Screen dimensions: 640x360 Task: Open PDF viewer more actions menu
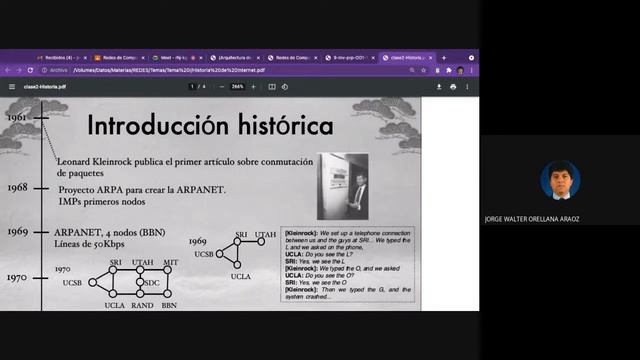(x=467, y=87)
